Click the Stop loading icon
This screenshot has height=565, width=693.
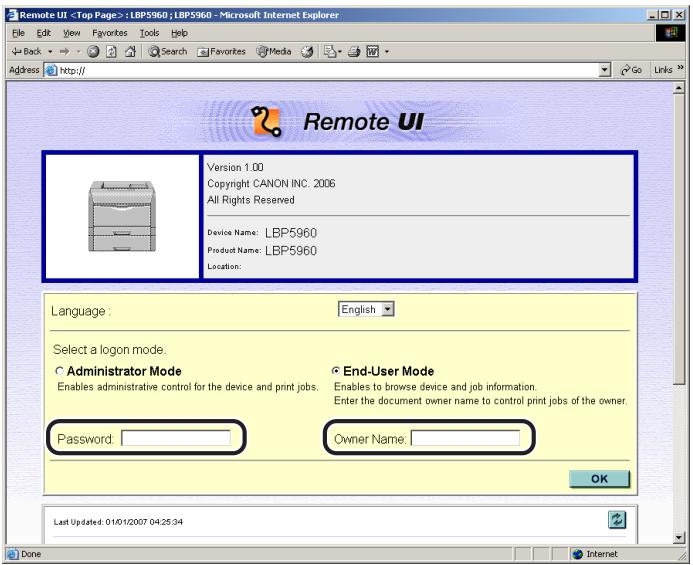click(x=93, y=52)
